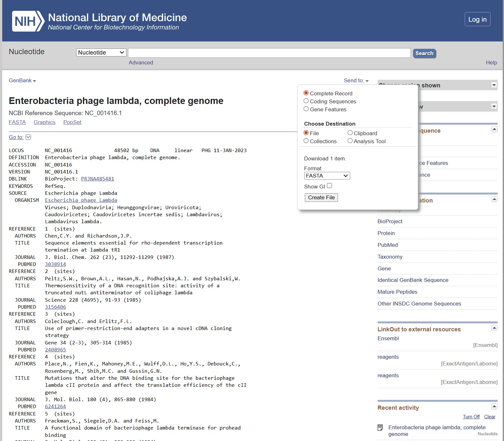Viewport: 504px width, 441px height.
Task: Open the Taxonomy related link
Action: pos(390,257)
